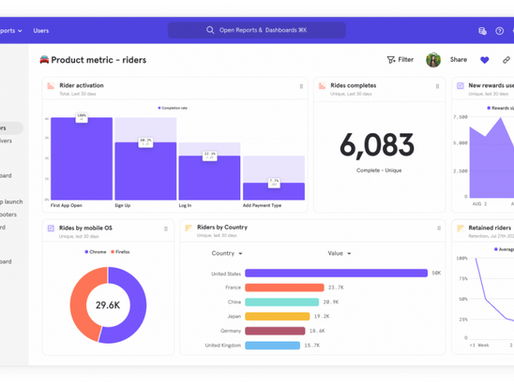Expand the Reports dropdown menu
Screen dimensions: 514x386
[11, 31]
